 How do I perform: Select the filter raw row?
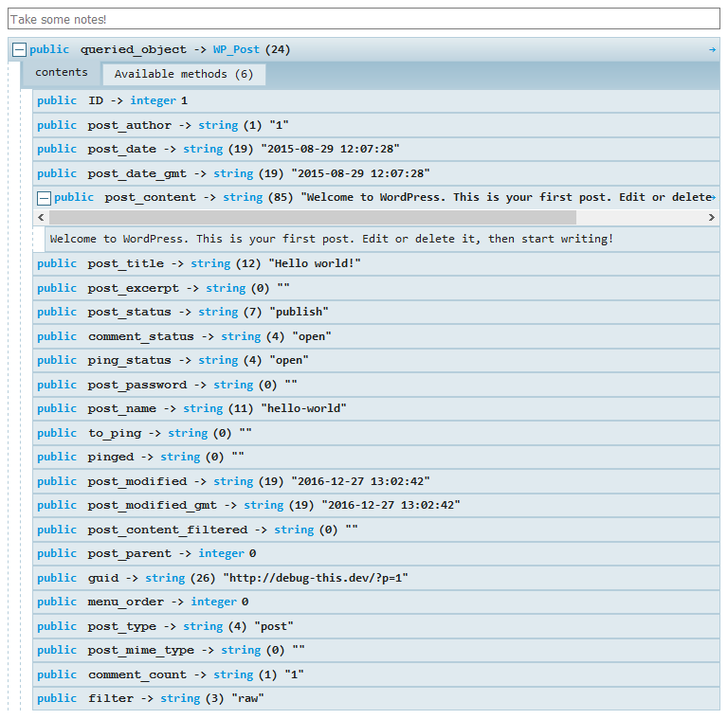click(x=376, y=698)
